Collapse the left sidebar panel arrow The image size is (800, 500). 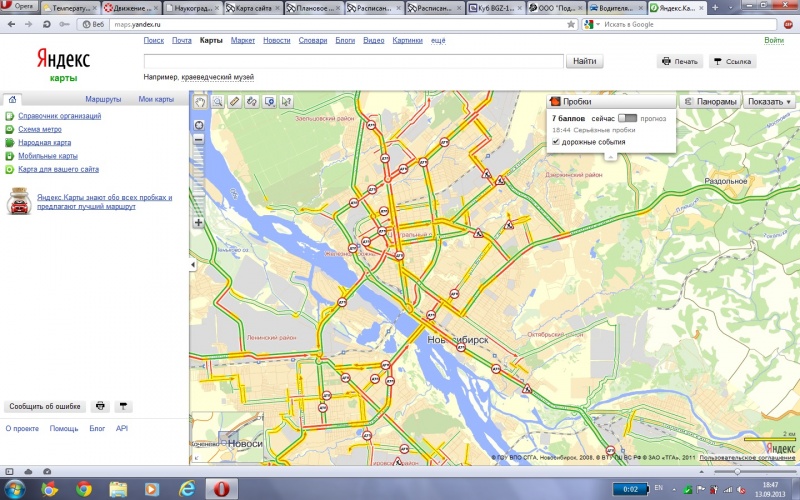pos(192,264)
